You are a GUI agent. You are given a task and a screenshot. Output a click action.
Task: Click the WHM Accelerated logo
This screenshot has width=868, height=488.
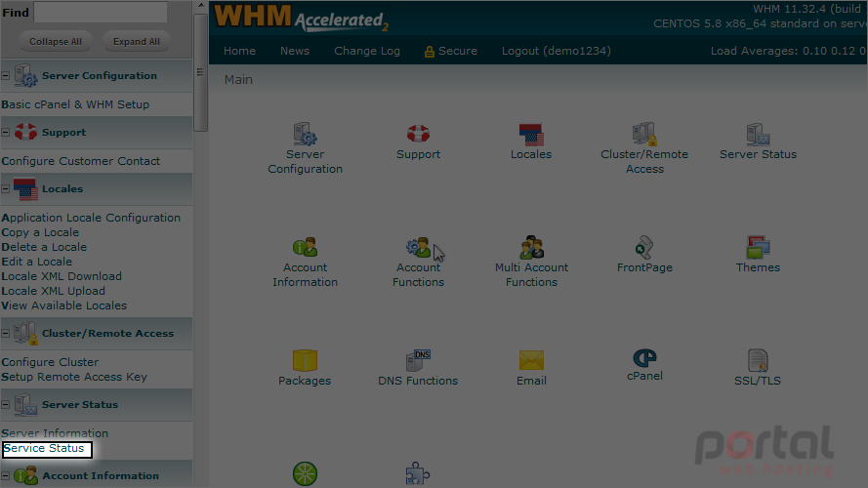coord(301,18)
